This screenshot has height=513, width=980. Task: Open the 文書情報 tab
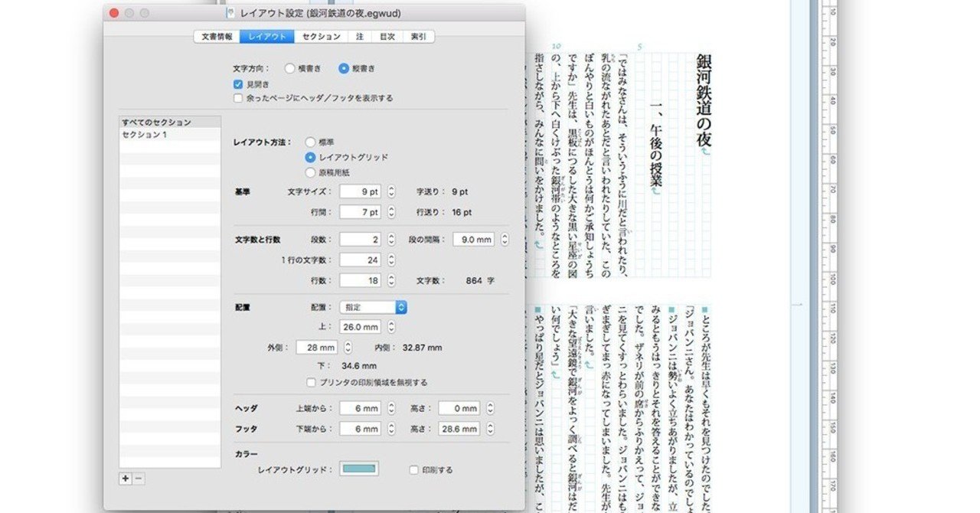(217, 36)
